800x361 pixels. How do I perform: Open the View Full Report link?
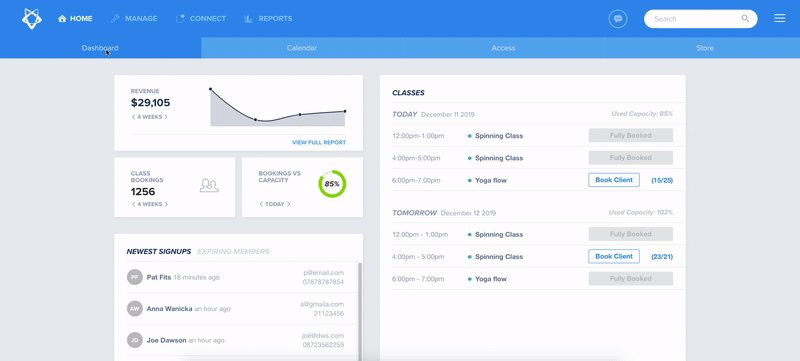tap(319, 143)
